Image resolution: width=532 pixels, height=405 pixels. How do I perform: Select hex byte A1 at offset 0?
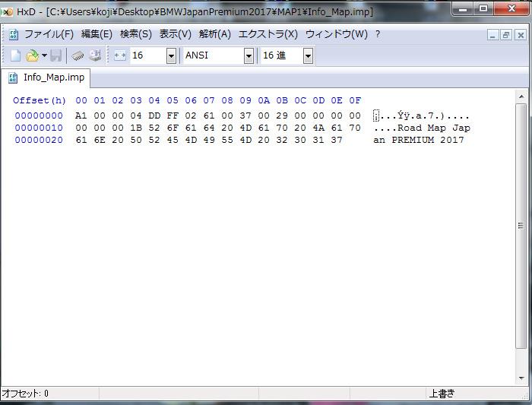[x=81, y=115]
